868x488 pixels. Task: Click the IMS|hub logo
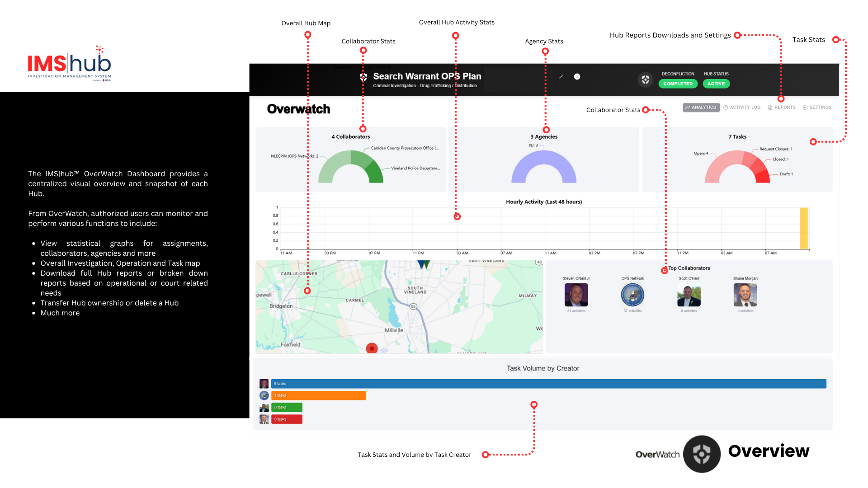click(69, 64)
